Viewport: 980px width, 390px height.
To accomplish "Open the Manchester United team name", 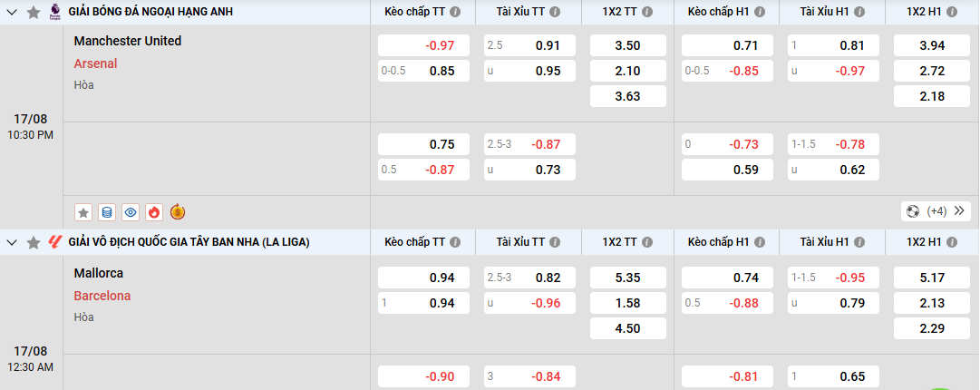I will (128, 41).
